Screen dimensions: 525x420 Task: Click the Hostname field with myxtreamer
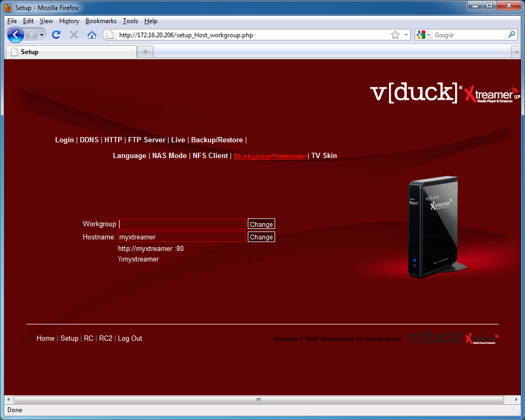(182, 237)
